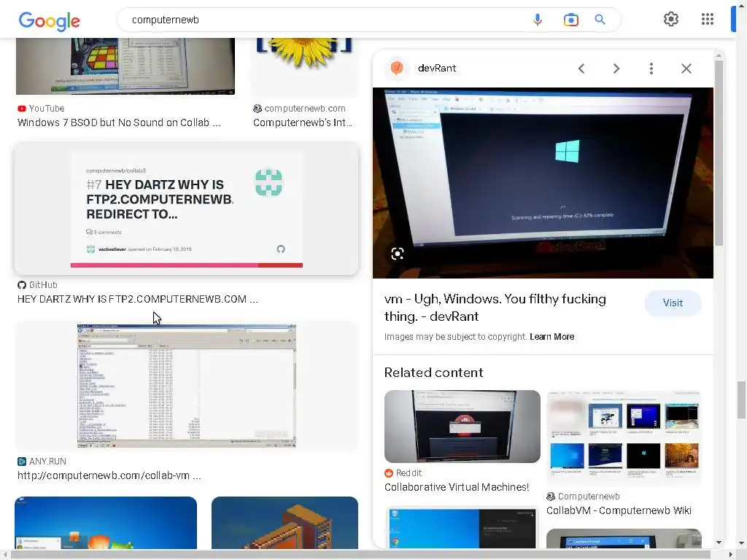
Task: Open three-dot menu in preview panel
Action: pyautogui.click(x=651, y=69)
